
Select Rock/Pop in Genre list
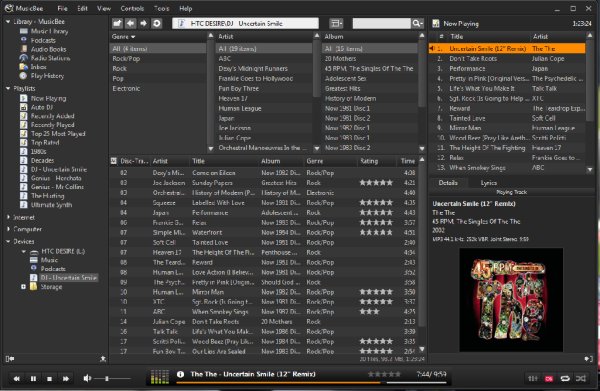coord(126,59)
